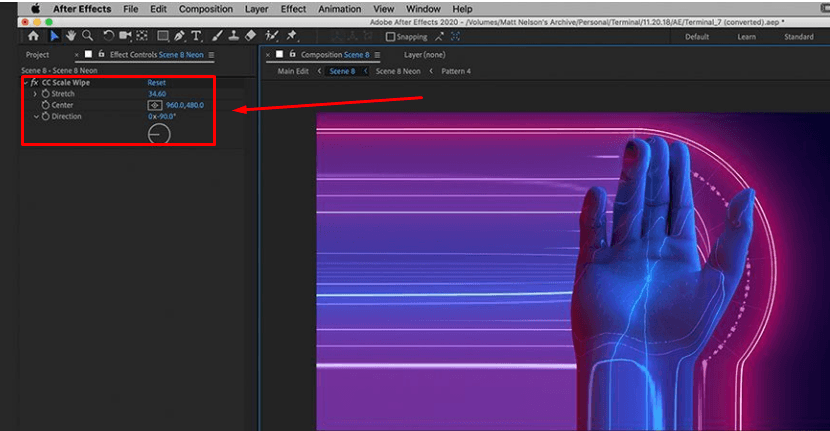Open the Composition menu

pyautogui.click(x=206, y=9)
